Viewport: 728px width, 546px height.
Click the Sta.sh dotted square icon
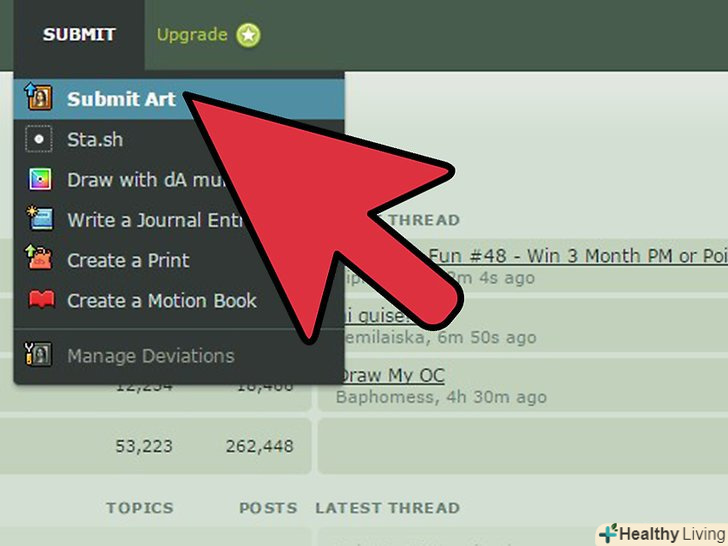tap(39, 139)
